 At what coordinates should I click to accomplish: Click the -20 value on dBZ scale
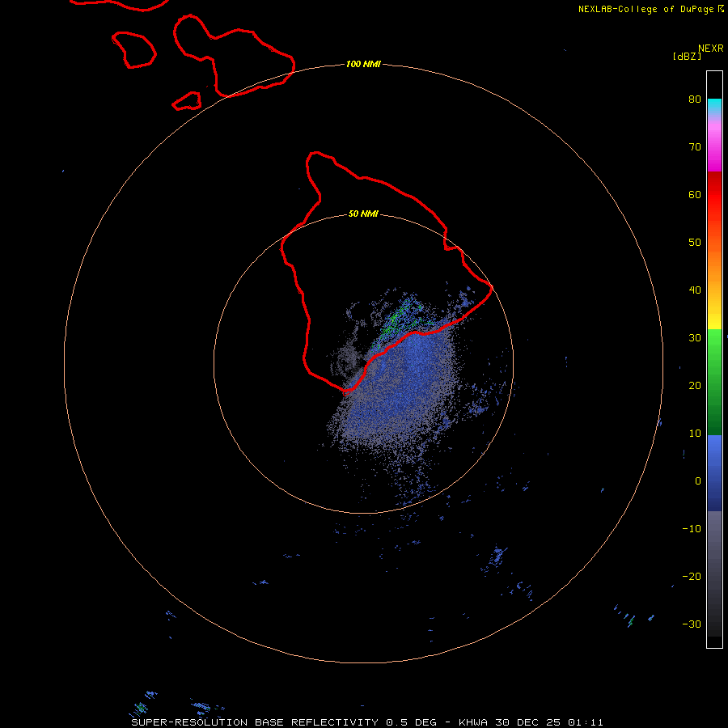click(x=692, y=577)
